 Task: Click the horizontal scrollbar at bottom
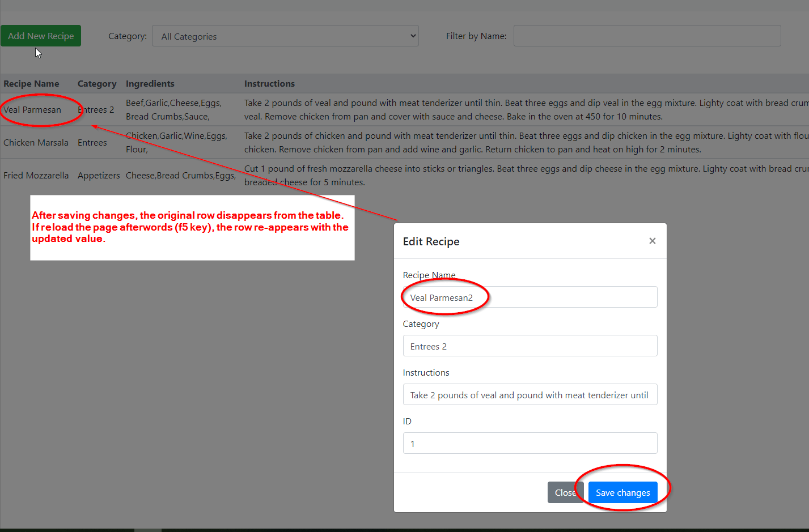coord(147,528)
